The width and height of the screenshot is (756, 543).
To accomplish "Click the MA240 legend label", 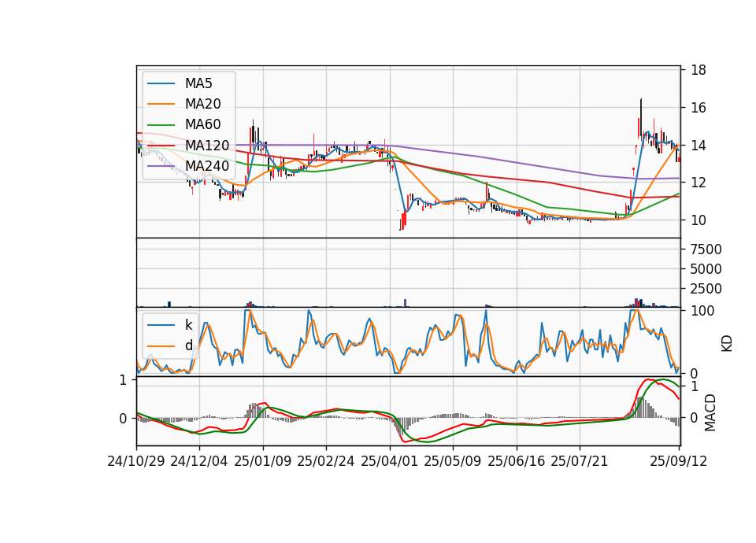I will coord(207,166).
